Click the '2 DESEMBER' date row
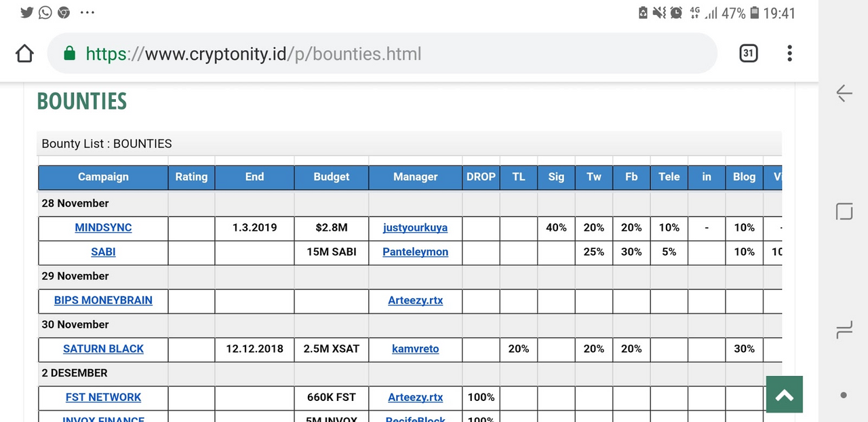The height and width of the screenshot is (422, 868). point(410,373)
